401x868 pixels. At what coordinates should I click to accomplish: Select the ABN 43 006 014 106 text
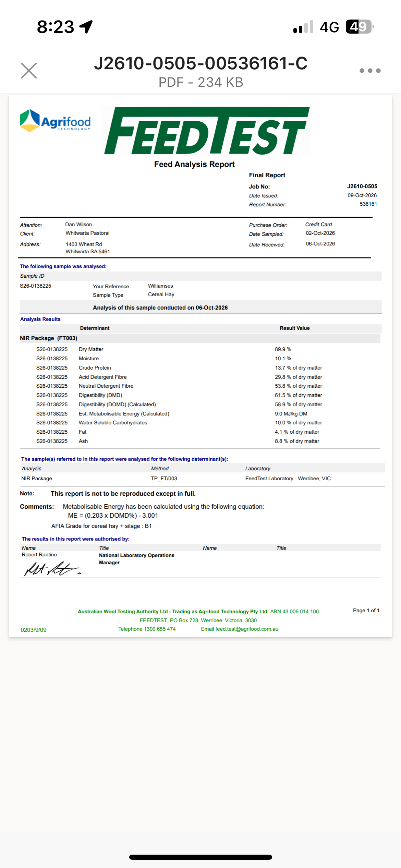point(294,612)
